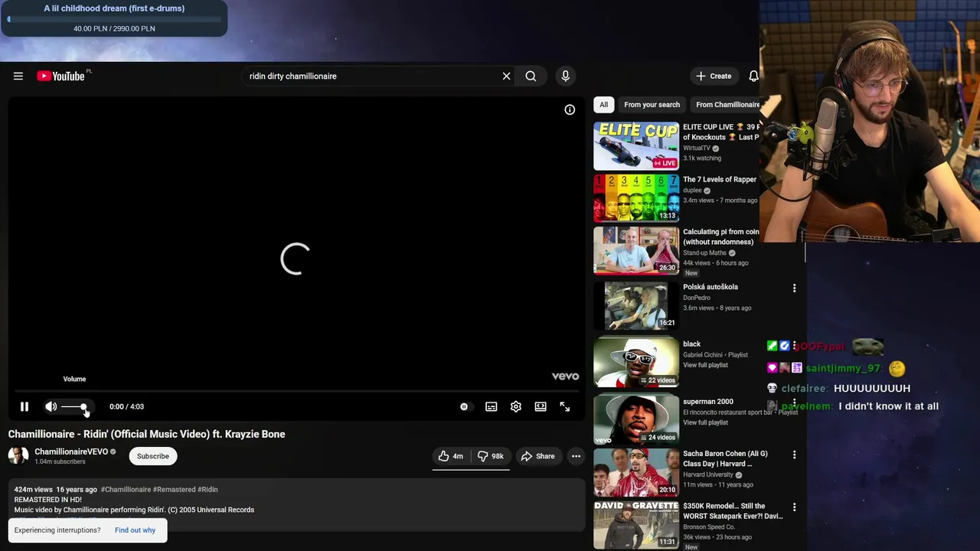
Task: View full playlist for superman 2000
Action: [706, 422]
